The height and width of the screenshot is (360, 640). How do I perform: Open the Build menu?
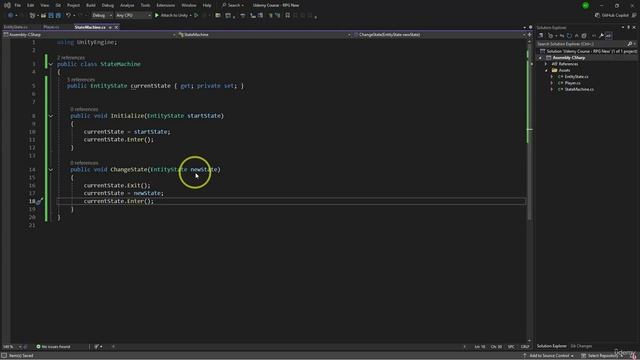click(x=91, y=5)
